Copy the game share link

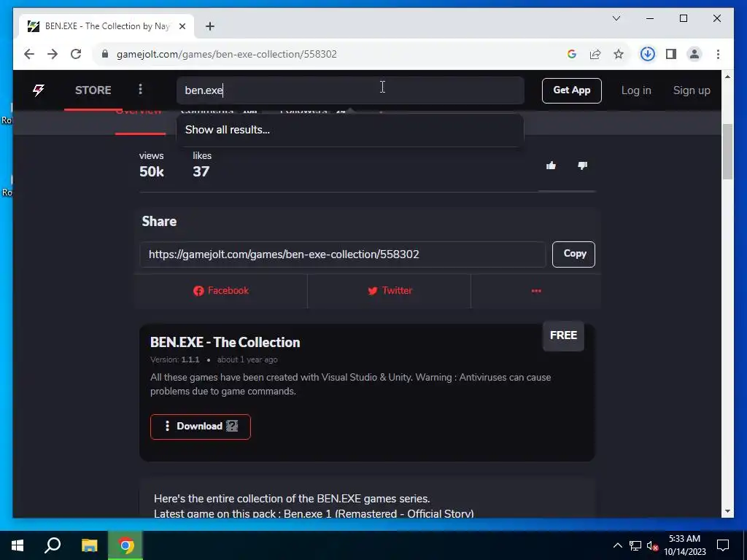pos(573,254)
